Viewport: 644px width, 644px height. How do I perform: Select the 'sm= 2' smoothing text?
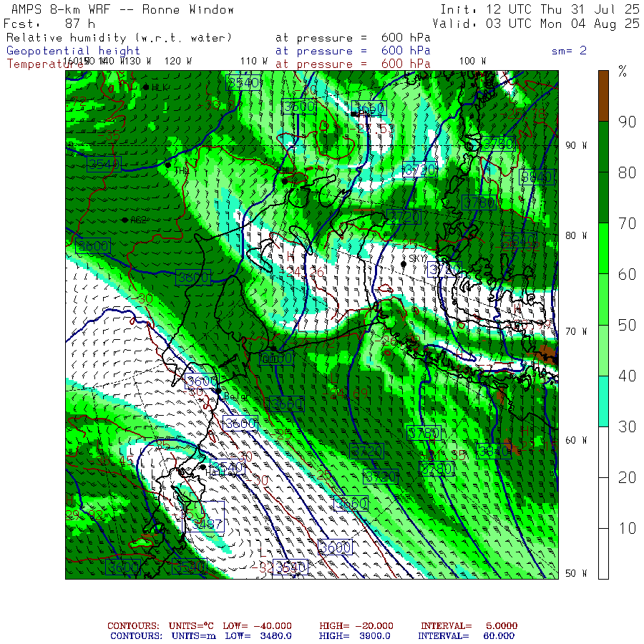coord(569,51)
